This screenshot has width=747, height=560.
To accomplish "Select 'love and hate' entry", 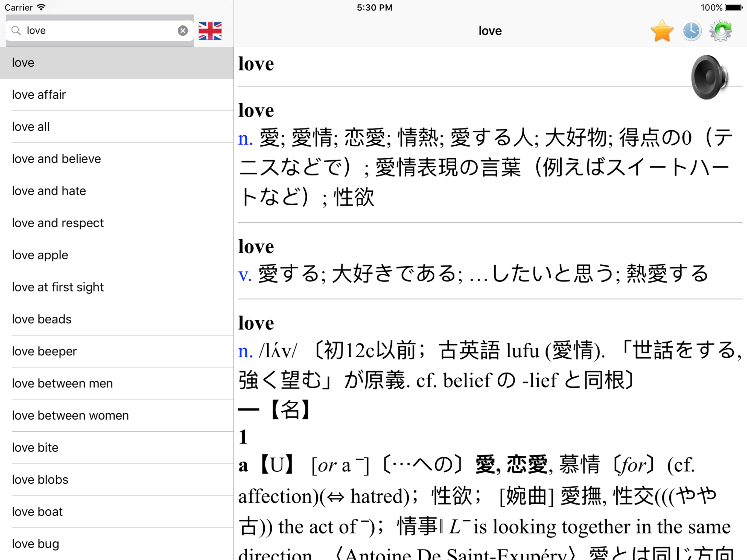I will (x=49, y=191).
